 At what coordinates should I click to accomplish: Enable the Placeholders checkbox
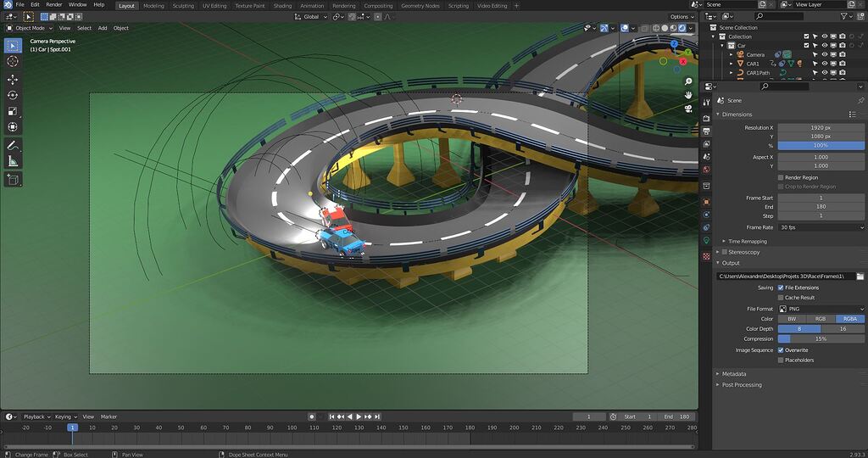click(x=781, y=360)
